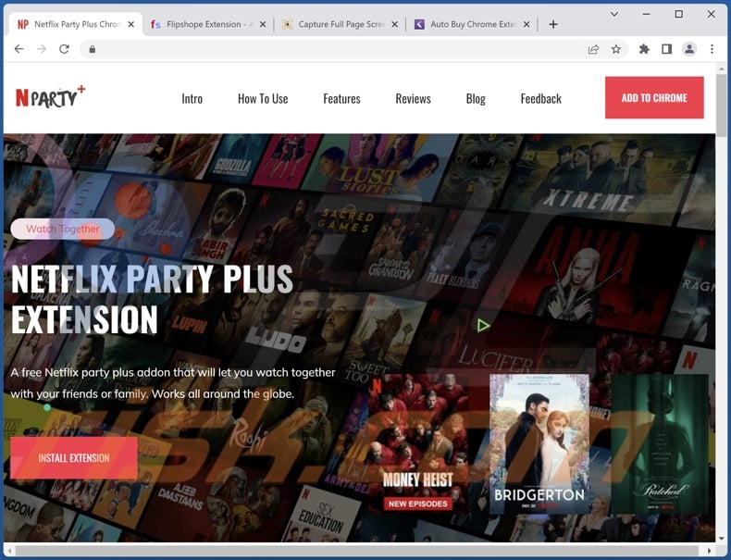The width and height of the screenshot is (731, 560).
Task: Click the browser forward arrow
Action: (42, 49)
